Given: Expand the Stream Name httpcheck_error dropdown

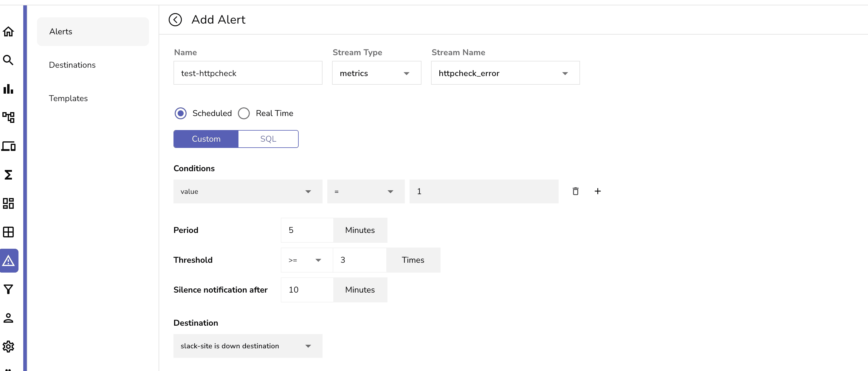Looking at the screenshot, I should [x=505, y=73].
